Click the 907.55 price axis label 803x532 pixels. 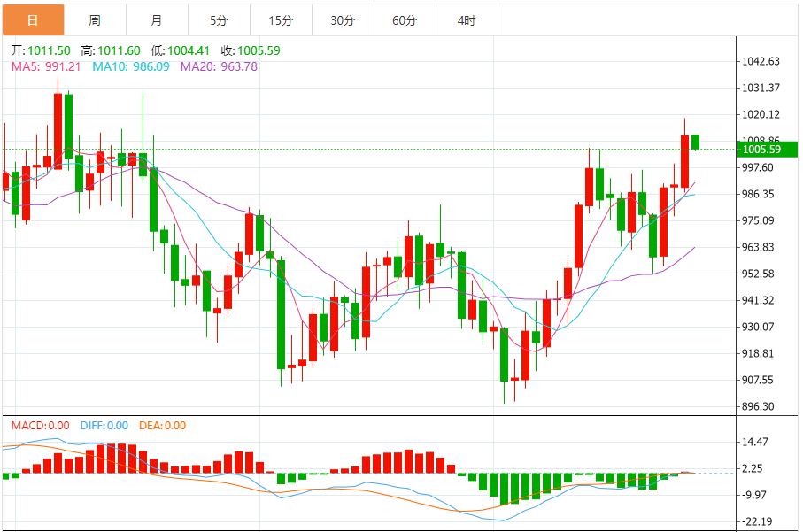click(x=758, y=380)
